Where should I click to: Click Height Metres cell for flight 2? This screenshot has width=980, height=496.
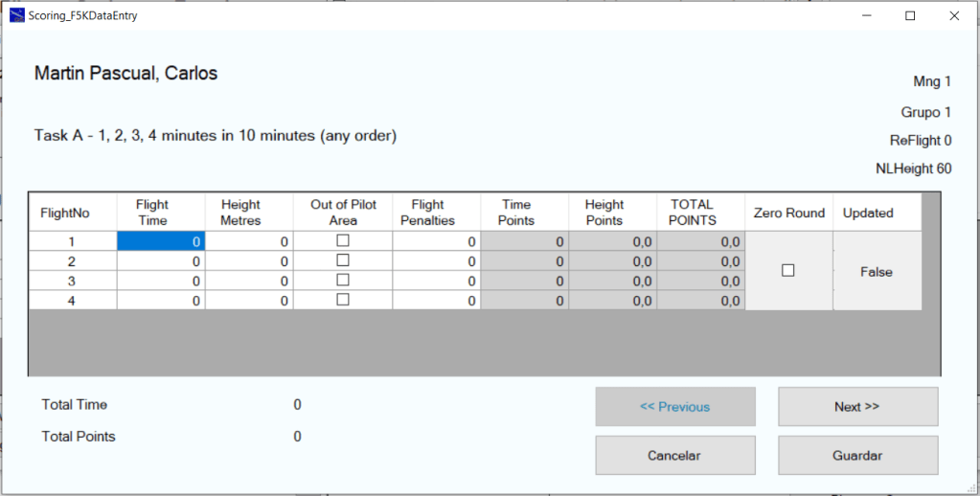click(249, 261)
